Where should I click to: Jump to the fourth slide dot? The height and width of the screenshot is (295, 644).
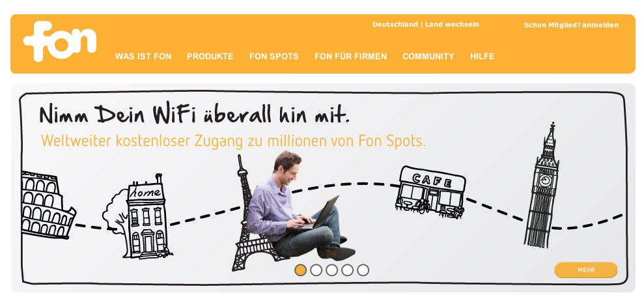coord(348,270)
